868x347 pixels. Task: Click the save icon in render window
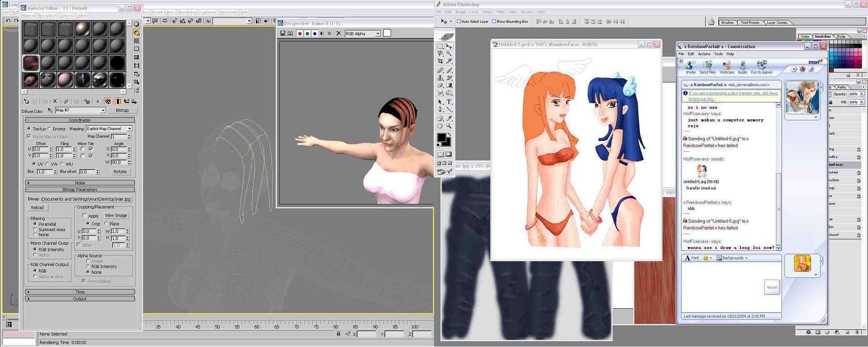(283, 33)
